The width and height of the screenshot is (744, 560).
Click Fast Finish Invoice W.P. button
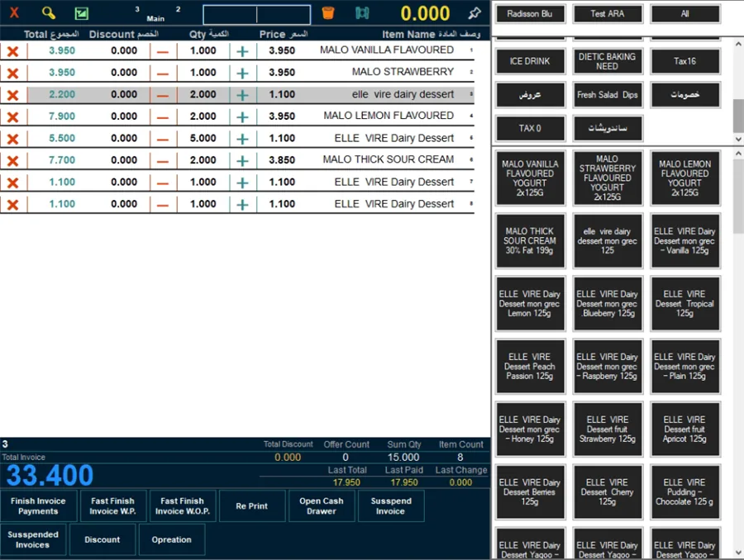coord(113,506)
